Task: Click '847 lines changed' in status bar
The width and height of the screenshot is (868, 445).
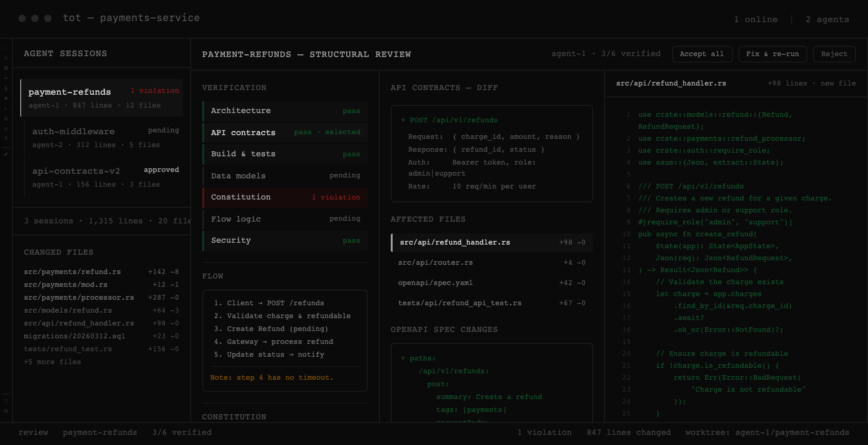Action: click(x=628, y=433)
